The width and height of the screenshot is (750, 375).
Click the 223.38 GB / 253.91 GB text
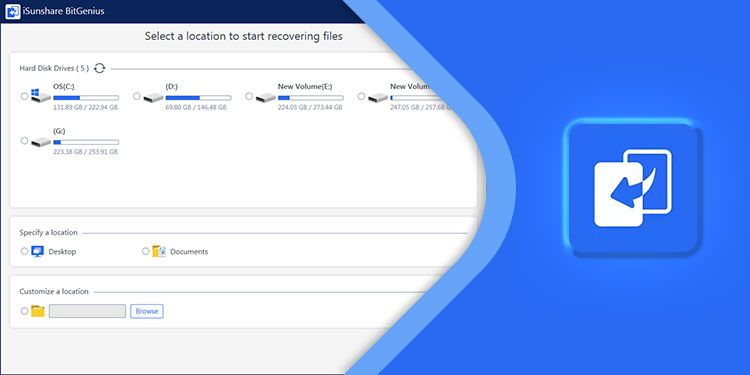(86, 152)
